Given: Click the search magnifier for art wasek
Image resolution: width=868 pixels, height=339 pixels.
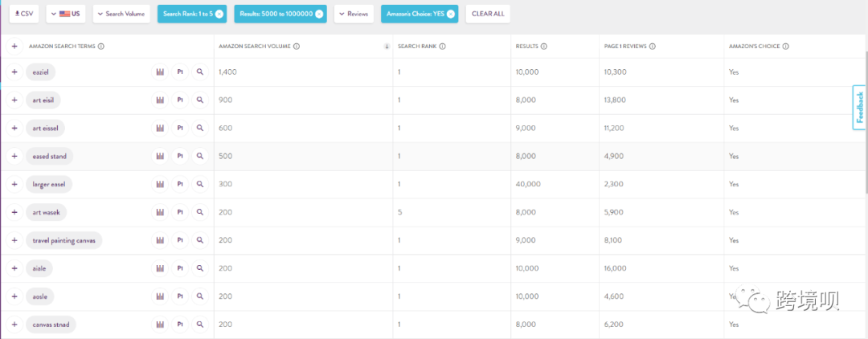Looking at the screenshot, I should click(x=200, y=212).
